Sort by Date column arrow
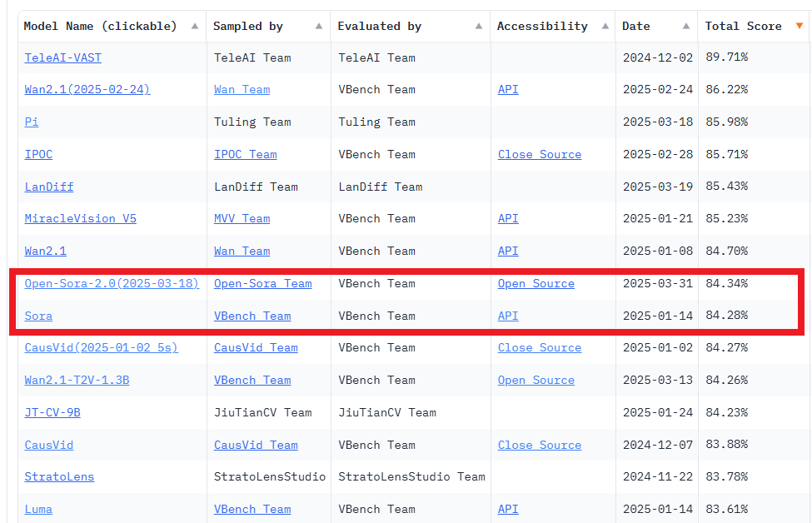812x523 pixels. pyautogui.click(x=686, y=26)
